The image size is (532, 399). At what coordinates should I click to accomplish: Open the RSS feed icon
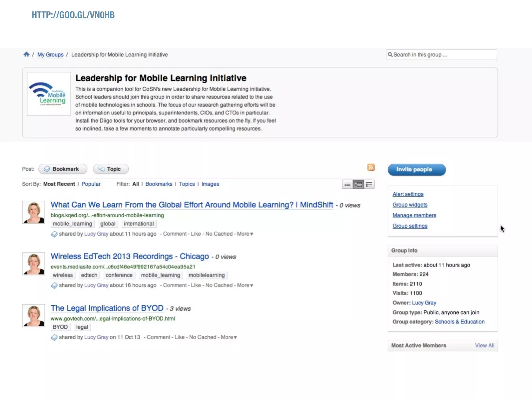(371, 167)
